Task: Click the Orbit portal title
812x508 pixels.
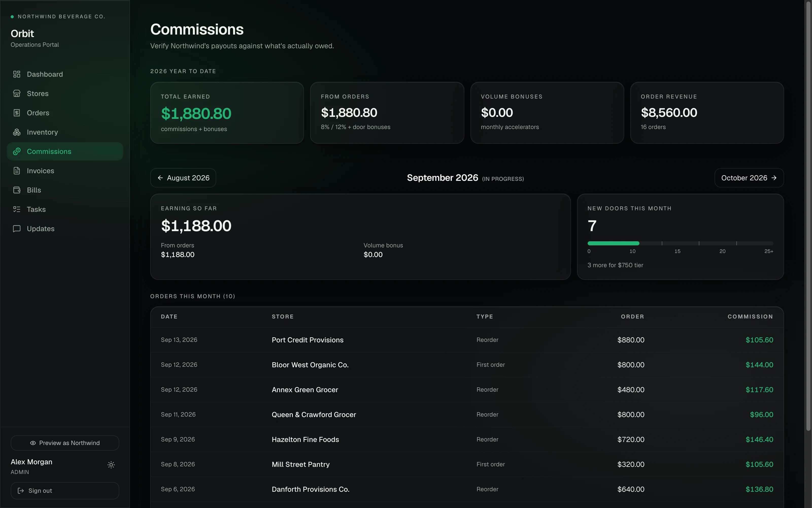Action: (22, 34)
